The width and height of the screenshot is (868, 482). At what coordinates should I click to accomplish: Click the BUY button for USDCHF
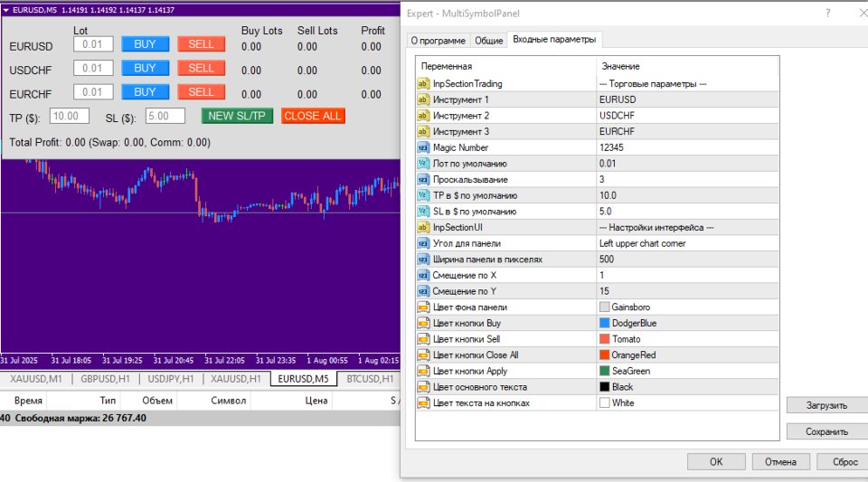[145, 68]
